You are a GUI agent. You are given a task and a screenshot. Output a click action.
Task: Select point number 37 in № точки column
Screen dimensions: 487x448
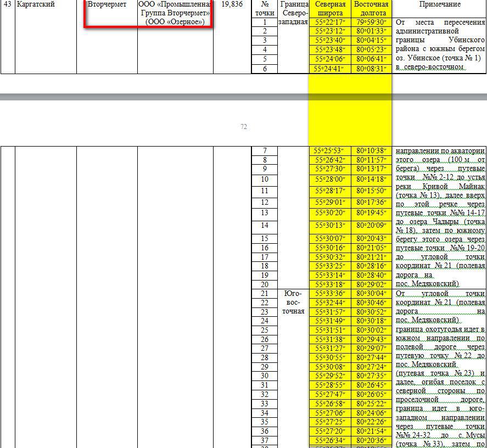(265, 440)
